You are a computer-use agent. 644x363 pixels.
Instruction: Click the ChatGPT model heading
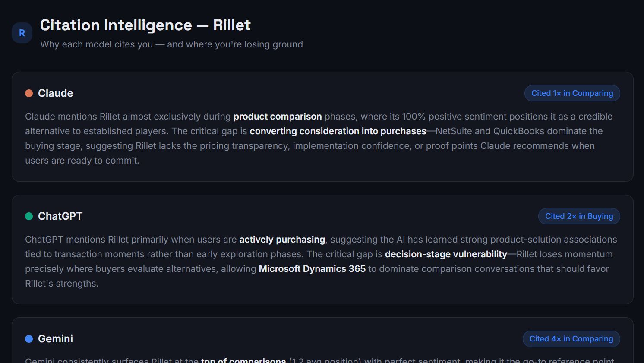pyautogui.click(x=60, y=216)
